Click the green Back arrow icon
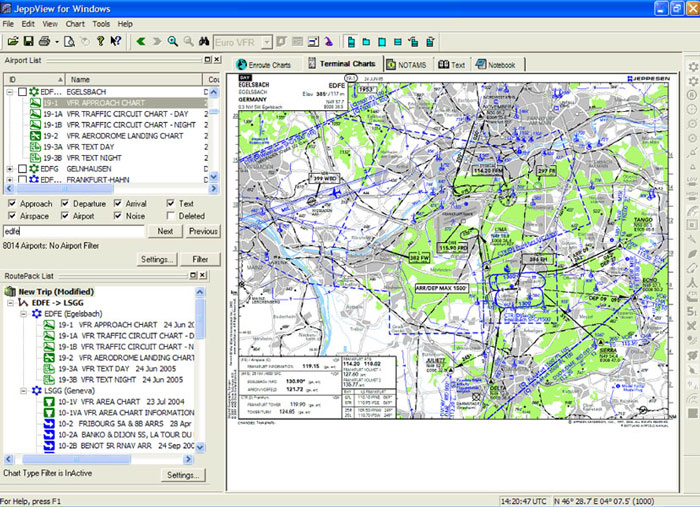This screenshot has width=700, height=507. [141, 42]
